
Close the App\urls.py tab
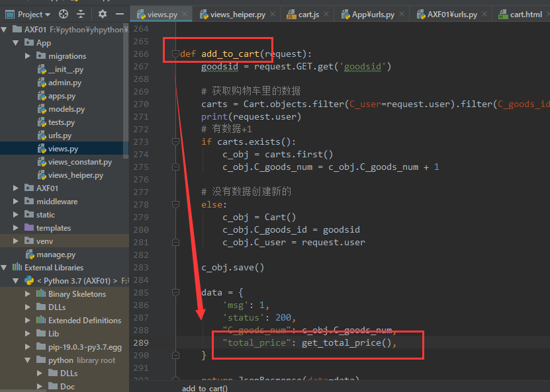[x=402, y=15]
